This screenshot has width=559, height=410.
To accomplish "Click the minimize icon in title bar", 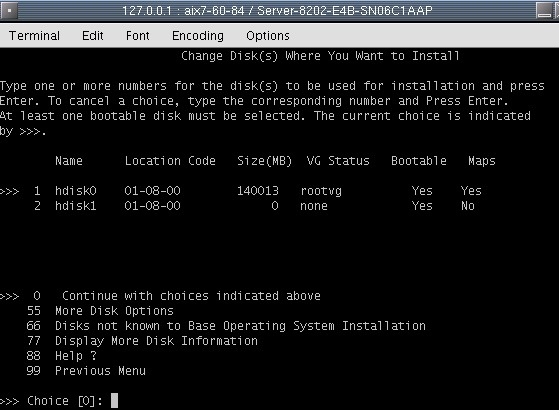I will pyautogui.click(x=544, y=10).
